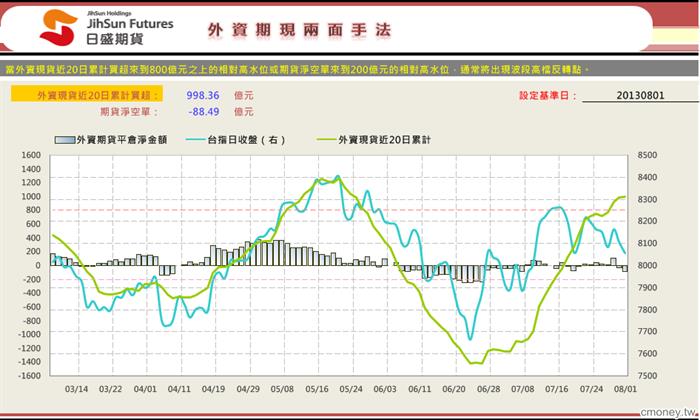Select the 05/16 date marker on x-axis
Viewport: 700px width, 420px height.
click(317, 389)
